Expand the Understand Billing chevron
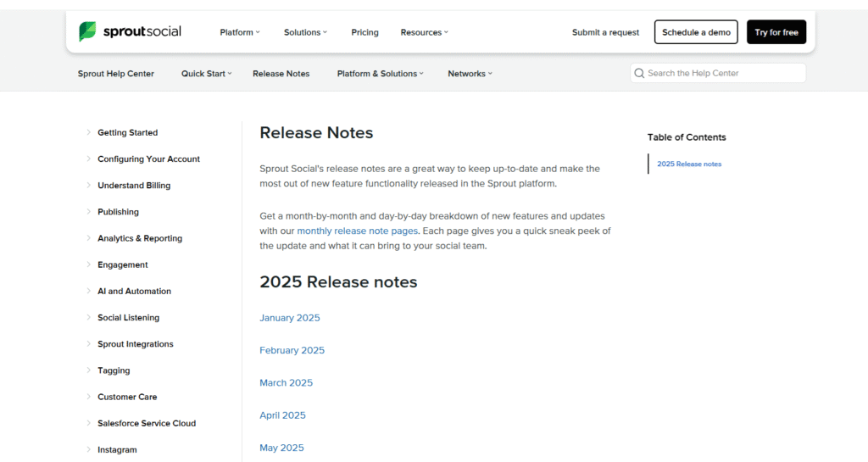Viewport: 868px width, 462px height. [88, 186]
